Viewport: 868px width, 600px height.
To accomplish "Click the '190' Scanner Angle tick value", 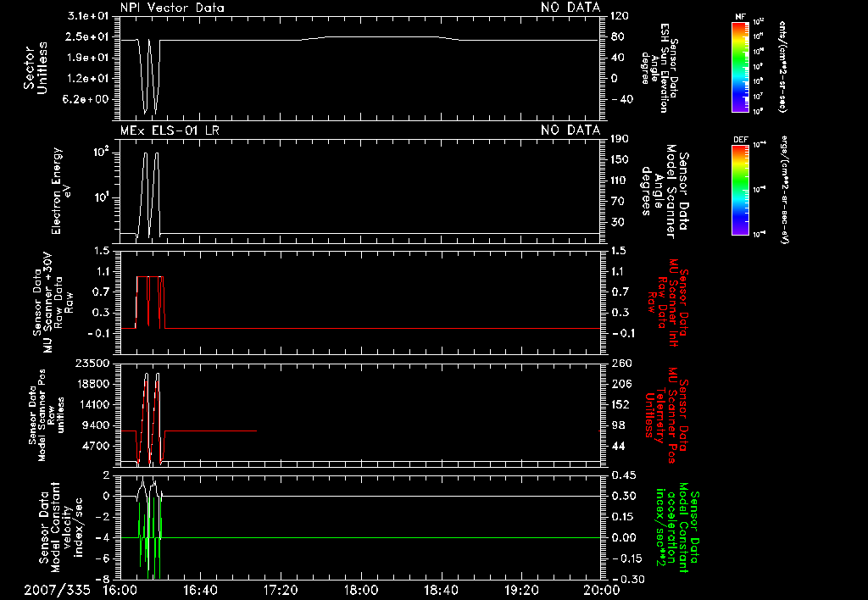I will click(x=620, y=139).
